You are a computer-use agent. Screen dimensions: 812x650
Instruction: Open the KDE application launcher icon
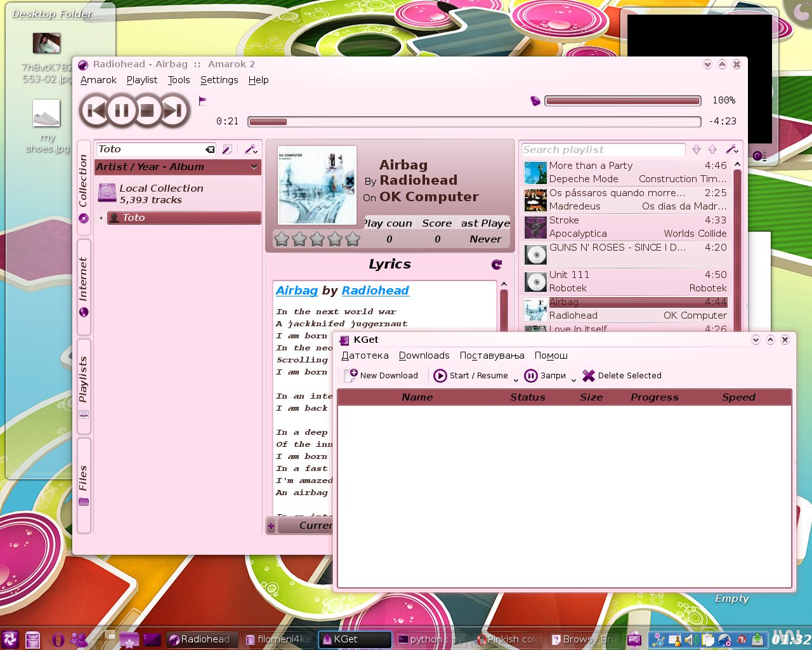[11, 639]
